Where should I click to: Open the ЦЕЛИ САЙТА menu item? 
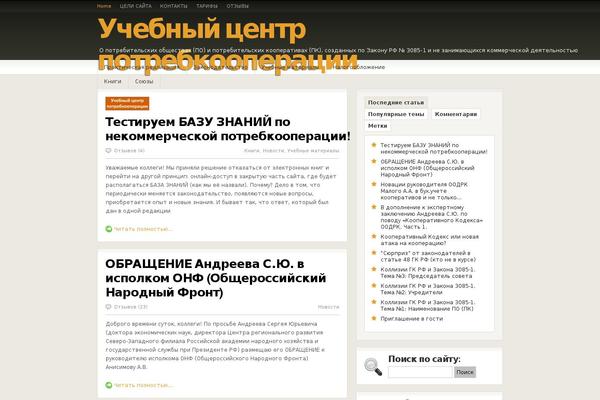pos(135,6)
